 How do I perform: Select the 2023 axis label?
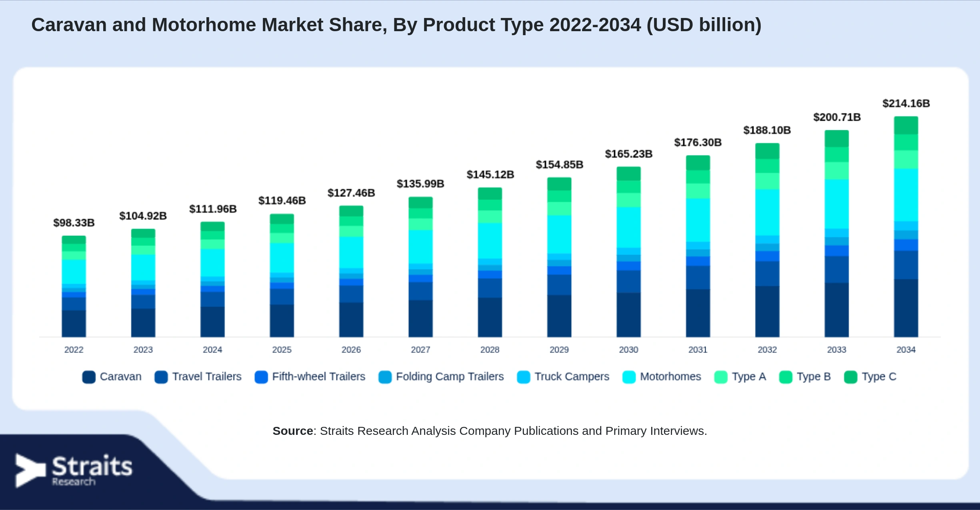pos(143,350)
